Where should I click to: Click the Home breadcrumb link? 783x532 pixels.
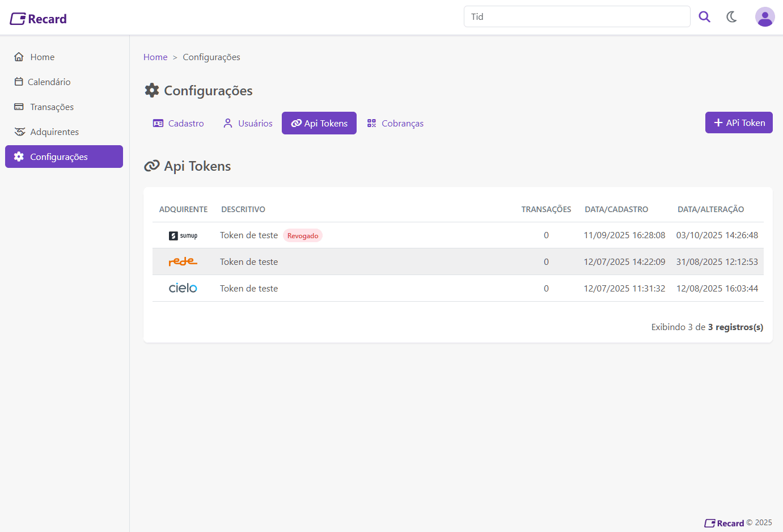(x=155, y=57)
